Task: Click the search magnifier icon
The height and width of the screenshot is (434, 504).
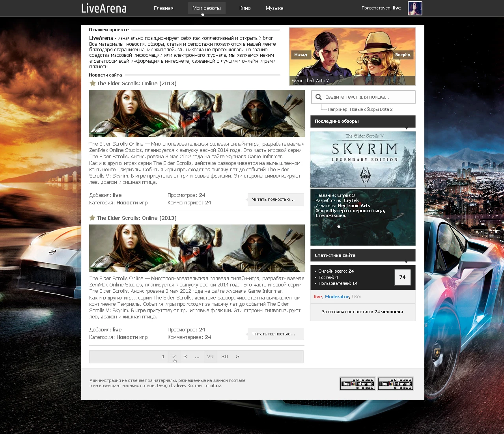Action: pyautogui.click(x=319, y=97)
